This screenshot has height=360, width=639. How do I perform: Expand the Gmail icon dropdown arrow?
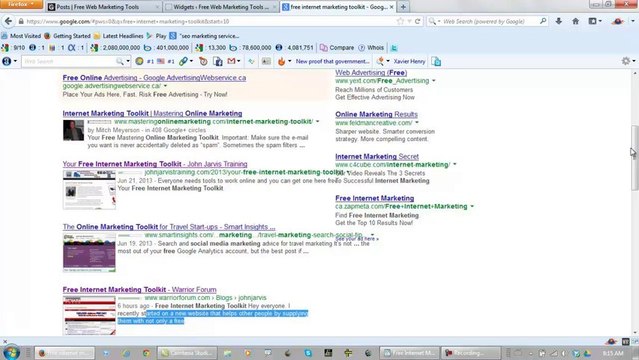pyautogui.click(x=238, y=61)
